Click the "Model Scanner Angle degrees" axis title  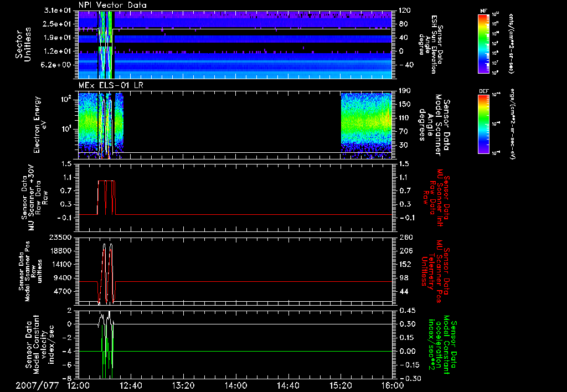pyautogui.click(x=434, y=125)
